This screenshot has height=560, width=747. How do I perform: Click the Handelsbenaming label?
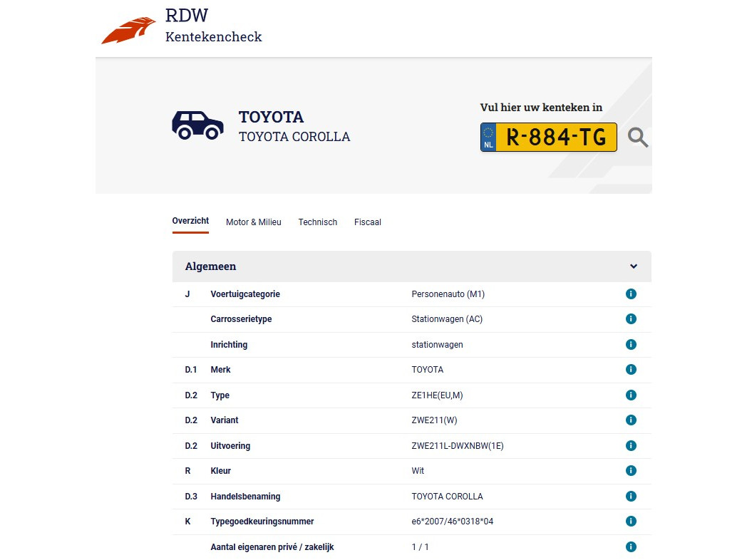coord(245,496)
